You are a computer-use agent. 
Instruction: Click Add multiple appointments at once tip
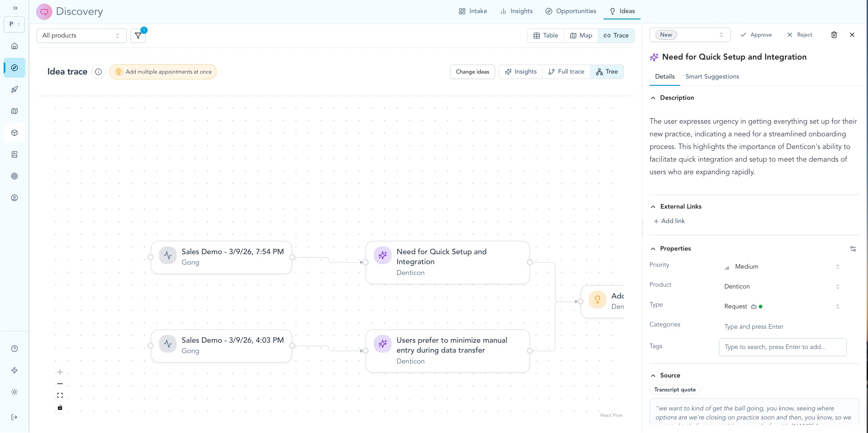[x=163, y=72]
